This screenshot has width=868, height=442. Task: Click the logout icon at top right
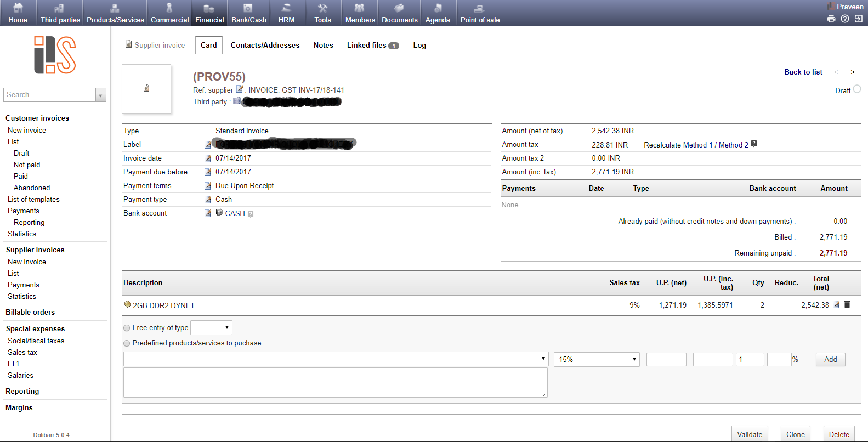859,19
